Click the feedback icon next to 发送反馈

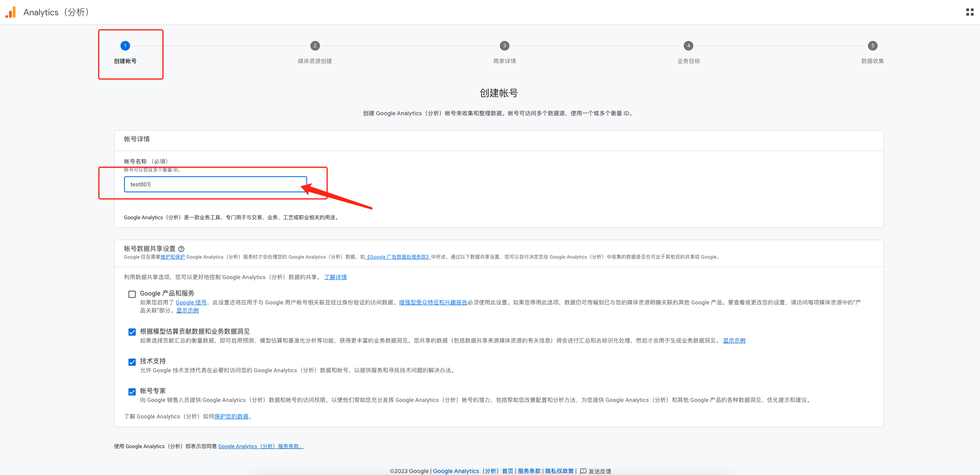583,471
